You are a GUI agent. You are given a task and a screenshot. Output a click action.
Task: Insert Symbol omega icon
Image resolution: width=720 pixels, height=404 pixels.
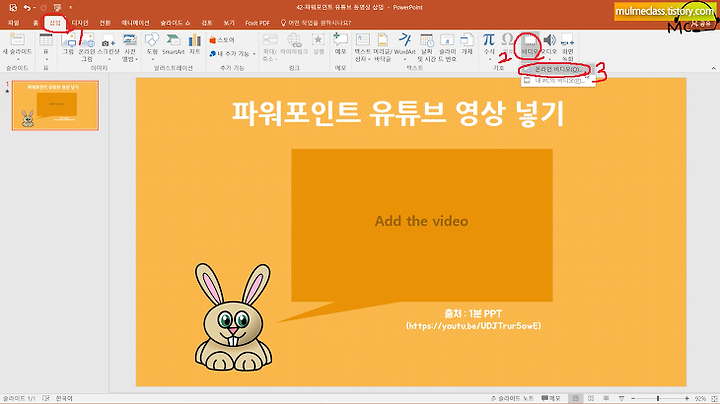[507, 40]
